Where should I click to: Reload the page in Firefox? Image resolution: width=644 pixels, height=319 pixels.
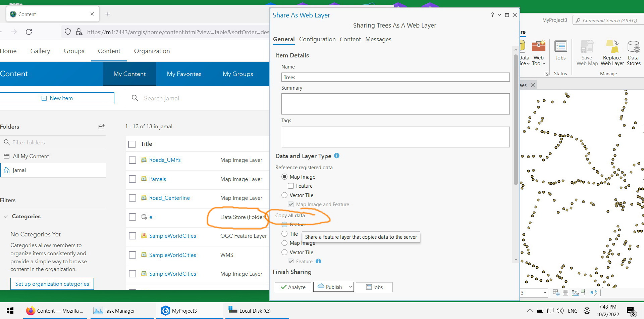[29, 32]
